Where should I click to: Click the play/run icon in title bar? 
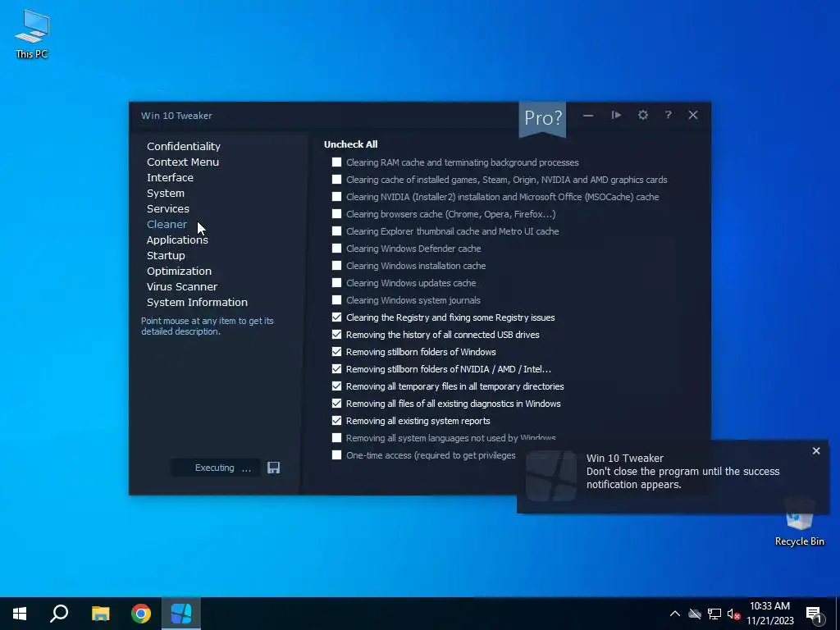click(616, 115)
